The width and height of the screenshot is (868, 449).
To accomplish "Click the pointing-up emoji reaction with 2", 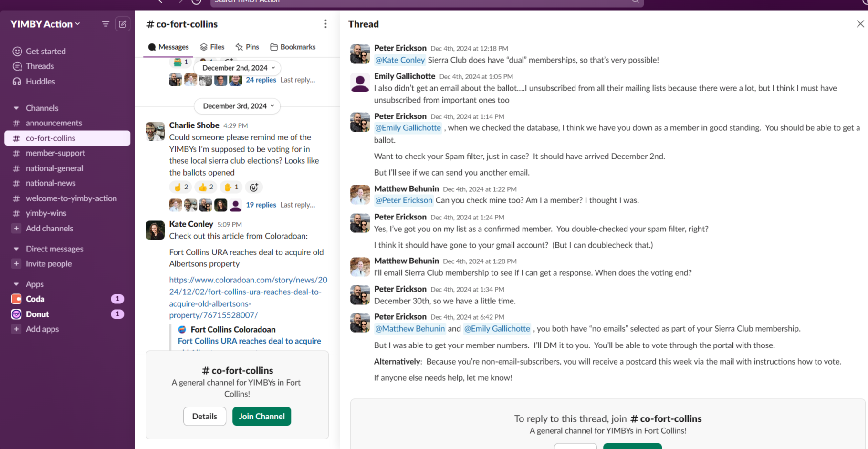I will (x=181, y=188).
